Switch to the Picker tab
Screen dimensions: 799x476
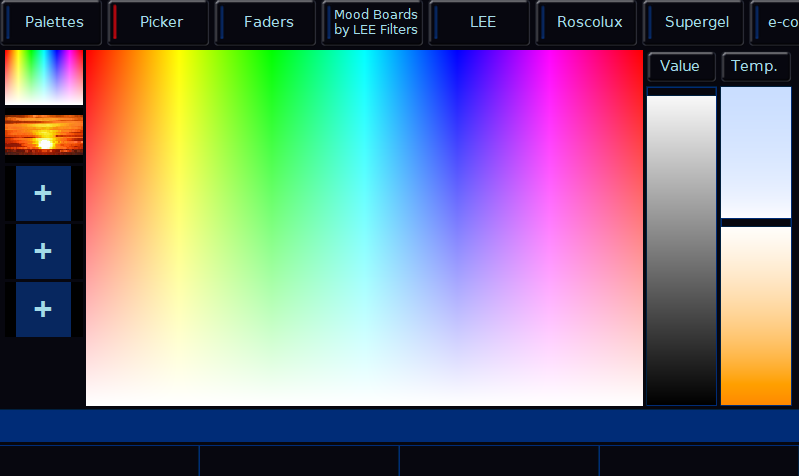click(158, 22)
